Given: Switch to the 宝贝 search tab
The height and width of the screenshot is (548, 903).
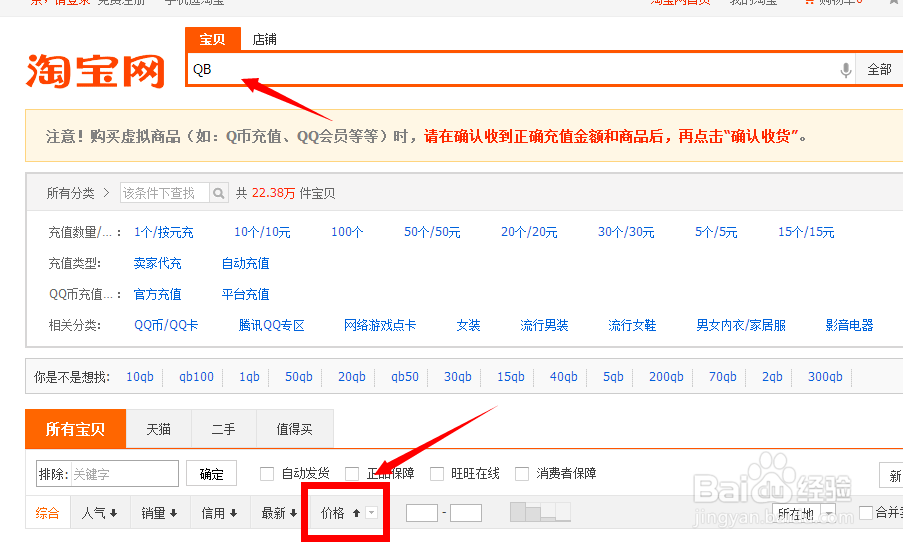Looking at the screenshot, I should click(213, 39).
